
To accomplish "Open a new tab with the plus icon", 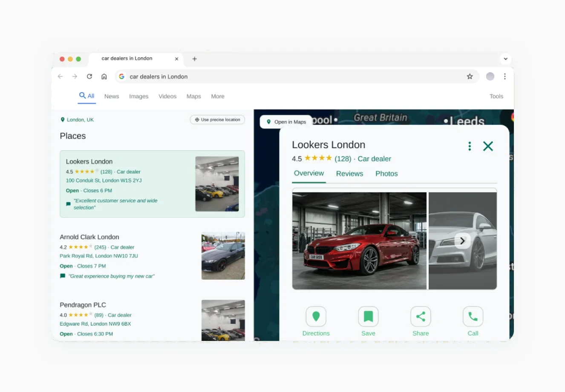I will [x=195, y=59].
